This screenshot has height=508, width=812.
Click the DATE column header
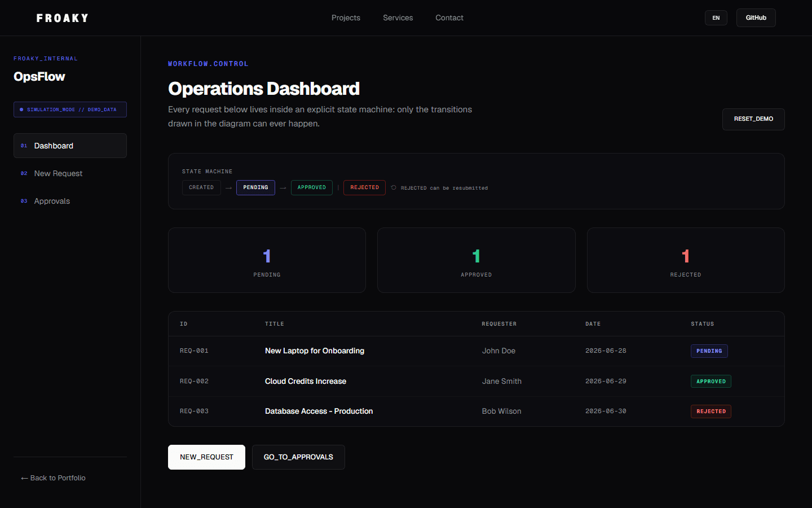(x=593, y=324)
